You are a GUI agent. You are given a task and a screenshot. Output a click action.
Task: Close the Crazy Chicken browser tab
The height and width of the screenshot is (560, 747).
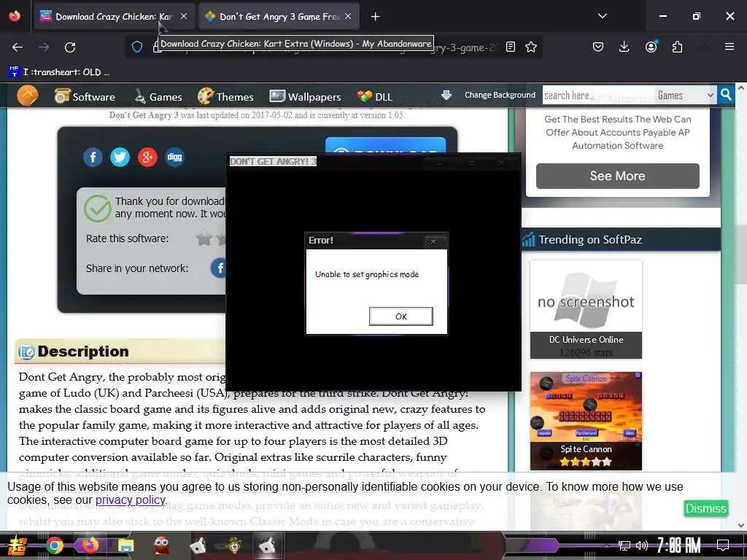tap(184, 16)
